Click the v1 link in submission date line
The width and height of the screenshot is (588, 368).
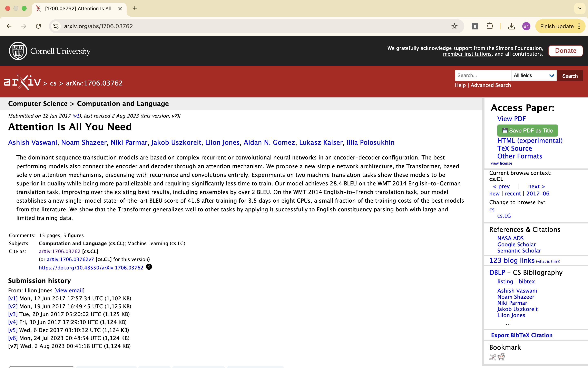click(x=76, y=116)
